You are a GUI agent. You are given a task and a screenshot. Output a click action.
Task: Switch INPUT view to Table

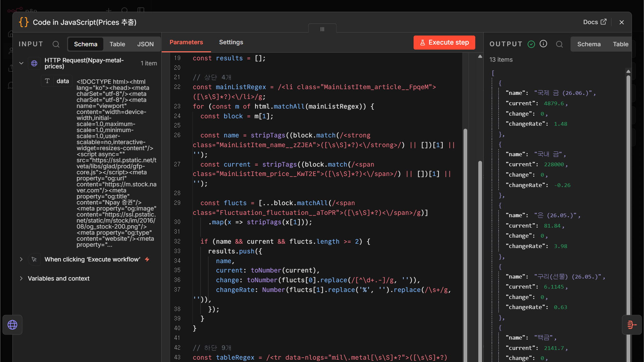117,44
